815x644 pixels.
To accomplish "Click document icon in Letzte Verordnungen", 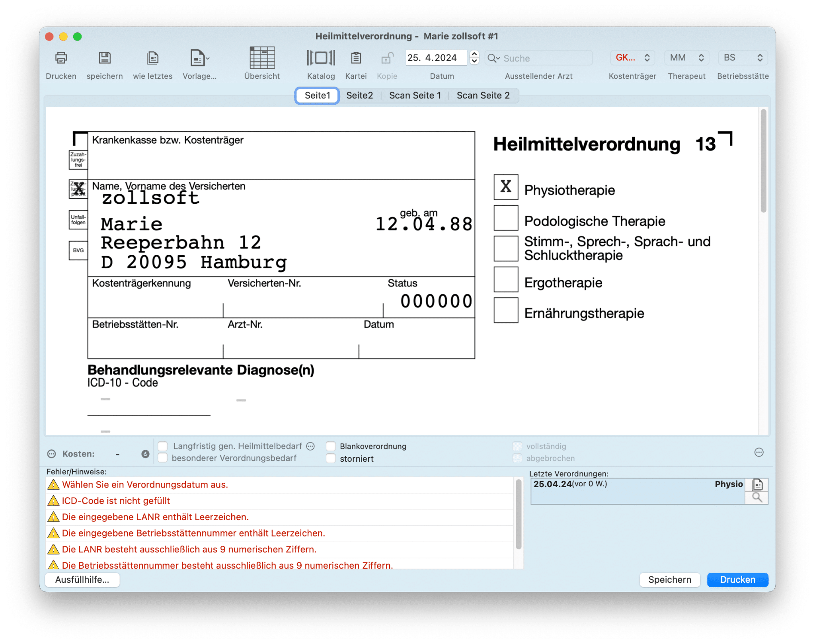I will [757, 485].
